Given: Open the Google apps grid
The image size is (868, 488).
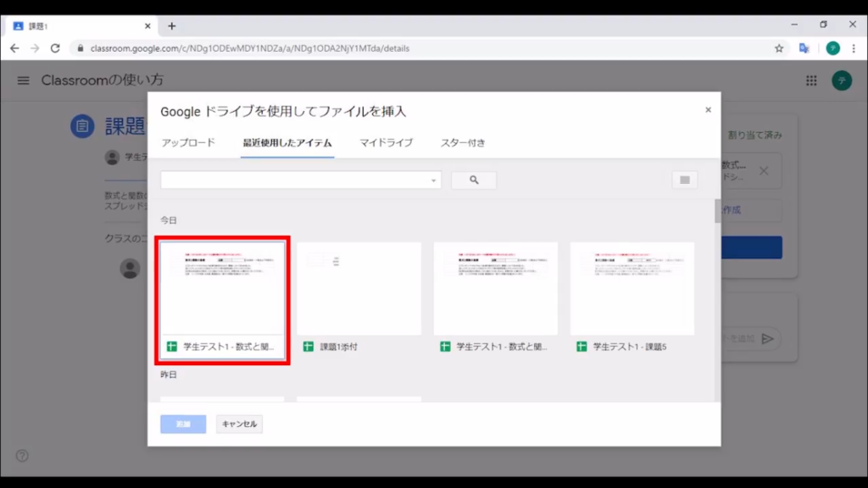Looking at the screenshot, I should 811,80.
